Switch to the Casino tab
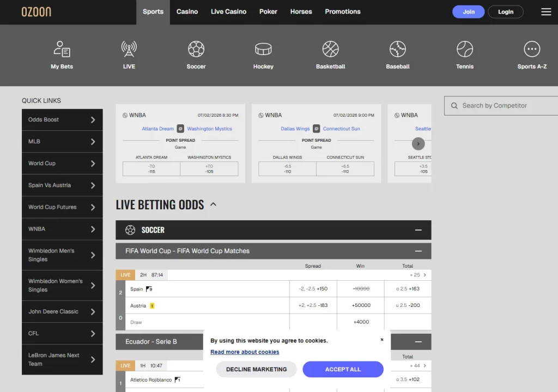 pos(187,12)
